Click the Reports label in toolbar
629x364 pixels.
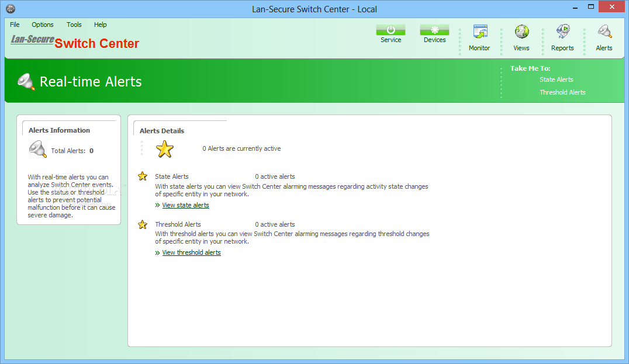click(x=562, y=48)
